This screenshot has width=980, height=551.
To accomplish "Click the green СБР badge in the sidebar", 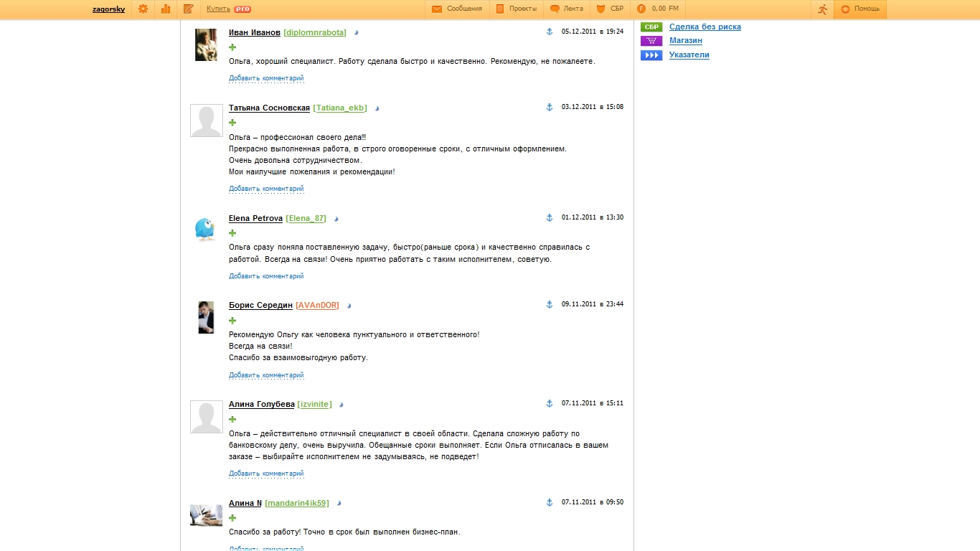I will point(651,27).
